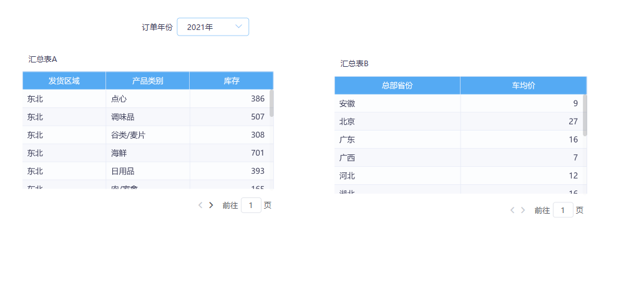The width and height of the screenshot is (644, 298).
Task: Click 东北 in the 点心 row
Action: click(x=35, y=99)
